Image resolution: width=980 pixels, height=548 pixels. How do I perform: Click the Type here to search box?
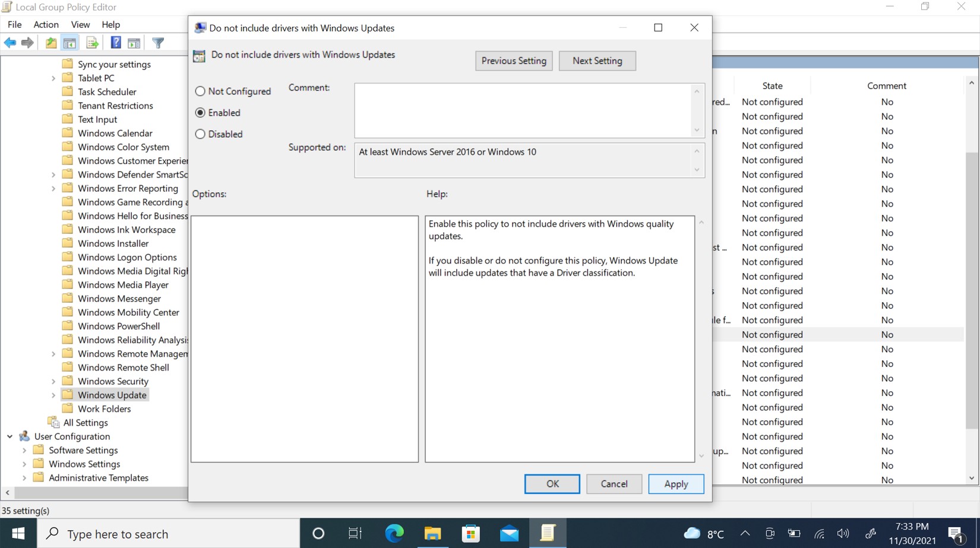click(x=169, y=533)
